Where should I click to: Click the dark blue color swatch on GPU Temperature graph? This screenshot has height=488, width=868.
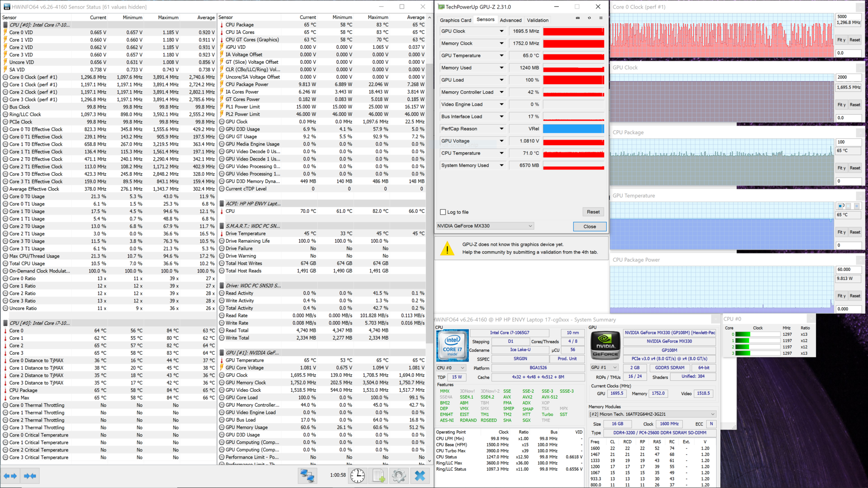(x=841, y=206)
